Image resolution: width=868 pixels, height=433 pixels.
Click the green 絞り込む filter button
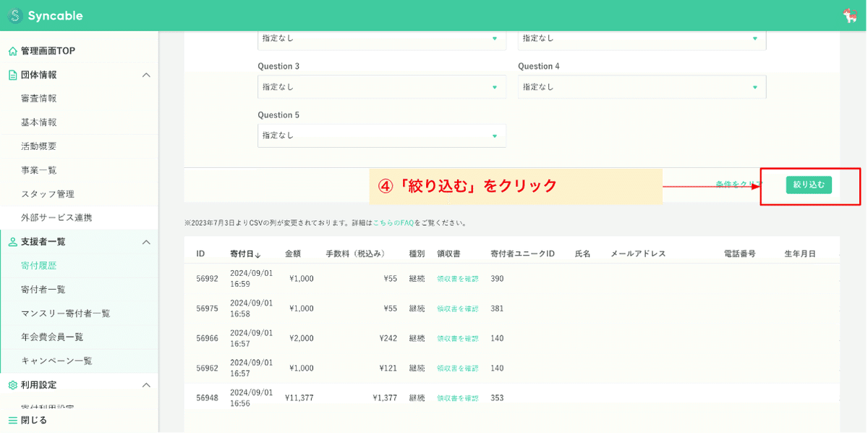coord(808,185)
